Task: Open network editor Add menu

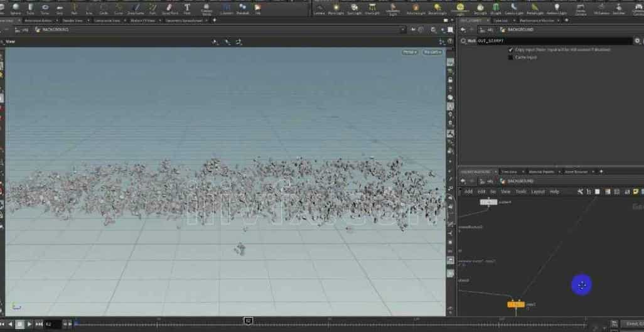Action: pyautogui.click(x=468, y=192)
